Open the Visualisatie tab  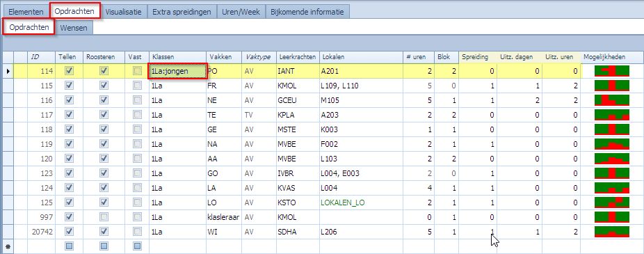click(x=124, y=12)
